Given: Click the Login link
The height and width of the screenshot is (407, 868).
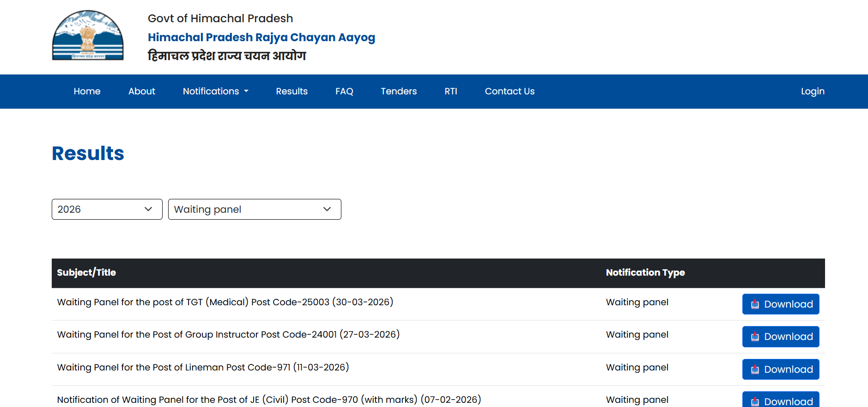Looking at the screenshot, I should pos(812,92).
